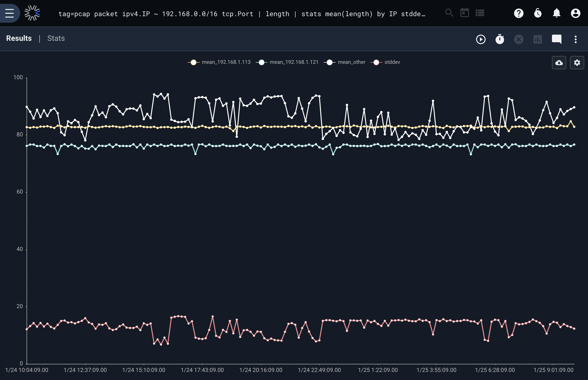Click the greyed cancel X circle icon
The width and height of the screenshot is (588, 380).
(x=519, y=39)
